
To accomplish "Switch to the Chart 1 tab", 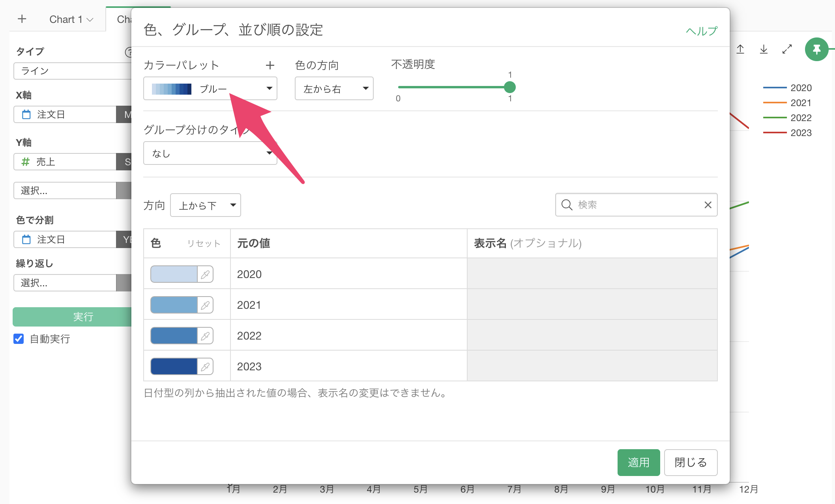I will click(66, 19).
